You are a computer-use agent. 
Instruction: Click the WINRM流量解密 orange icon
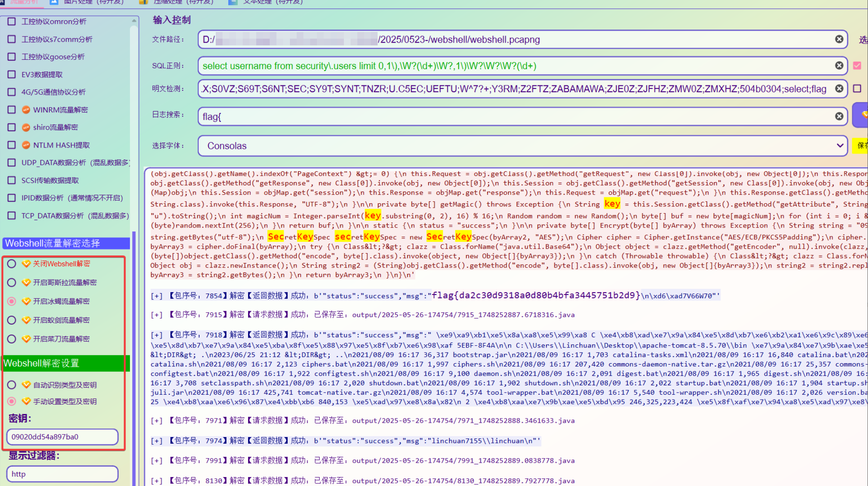tap(26, 110)
